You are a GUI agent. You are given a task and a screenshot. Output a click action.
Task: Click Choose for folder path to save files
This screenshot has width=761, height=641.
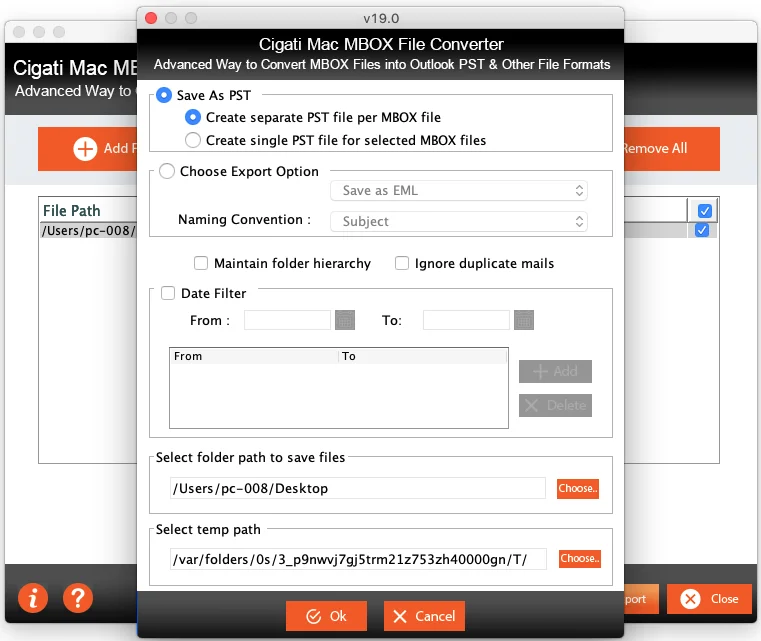[x=578, y=488]
